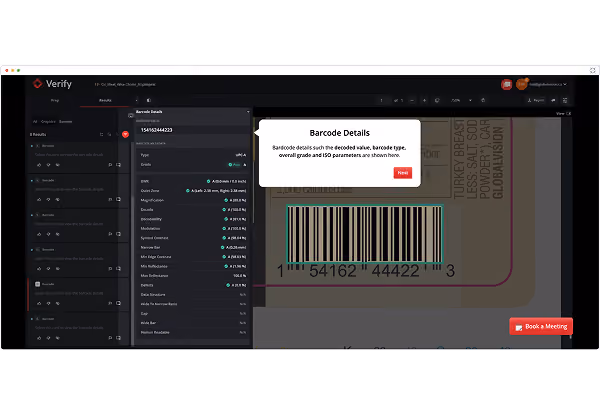The height and width of the screenshot is (413, 600).
Task: Click the page number input field
Action: (x=382, y=100)
